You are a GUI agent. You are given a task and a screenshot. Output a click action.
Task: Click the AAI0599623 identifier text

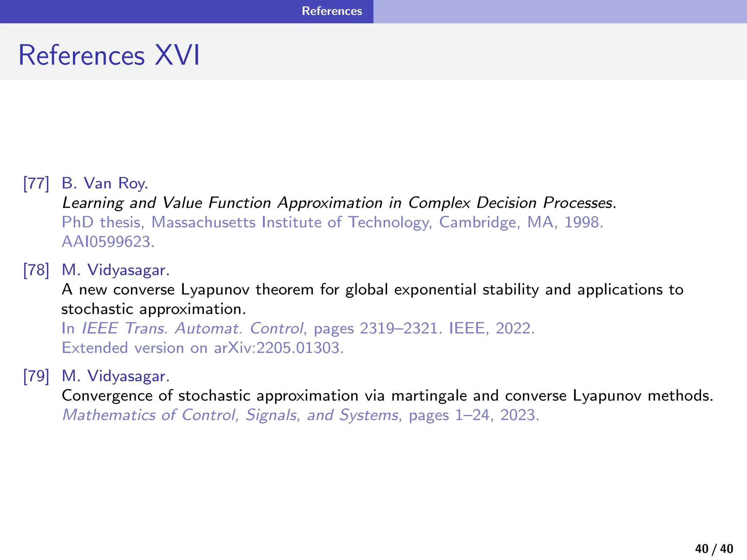click(108, 242)
